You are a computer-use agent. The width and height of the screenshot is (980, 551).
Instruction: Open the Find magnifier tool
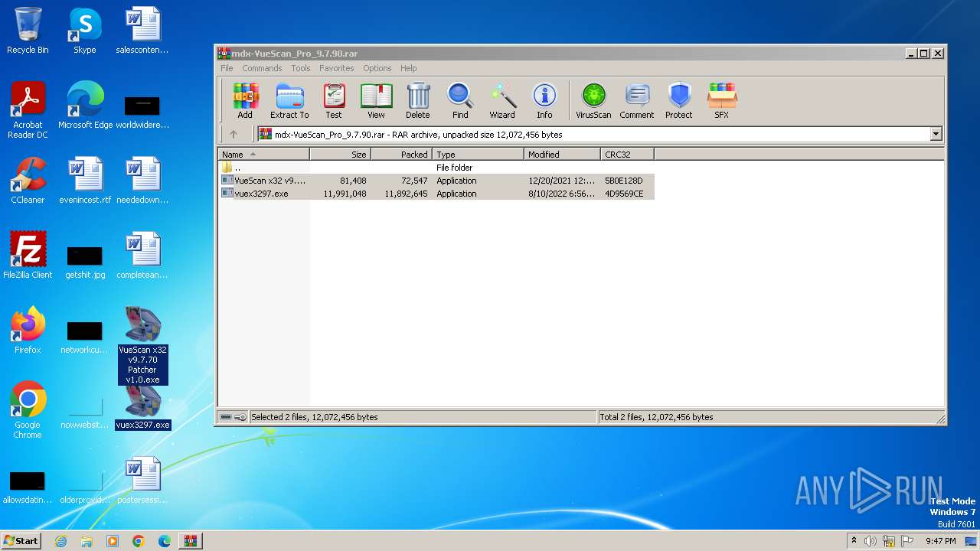[460, 101]
